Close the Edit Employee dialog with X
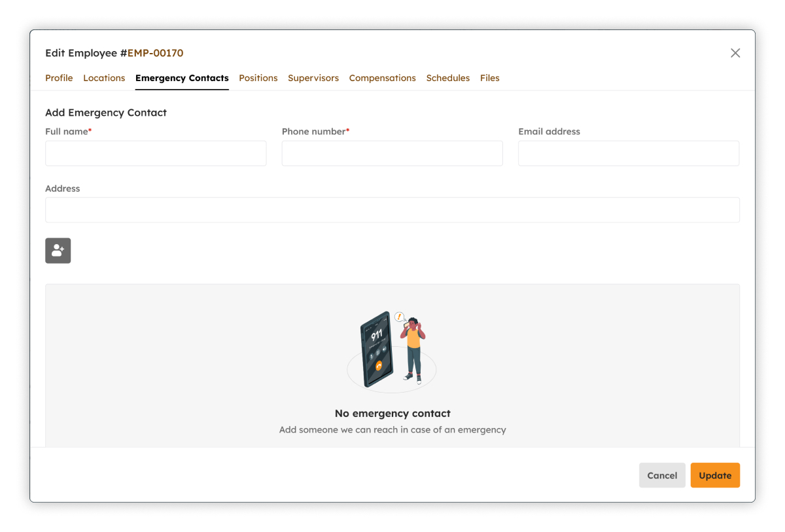Image resolution: width=785 pixels, height=532 pixels. pos(735,53)
